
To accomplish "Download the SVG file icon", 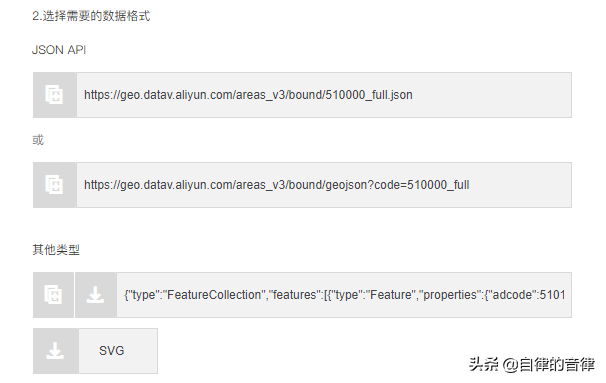I will click(56, 351).
